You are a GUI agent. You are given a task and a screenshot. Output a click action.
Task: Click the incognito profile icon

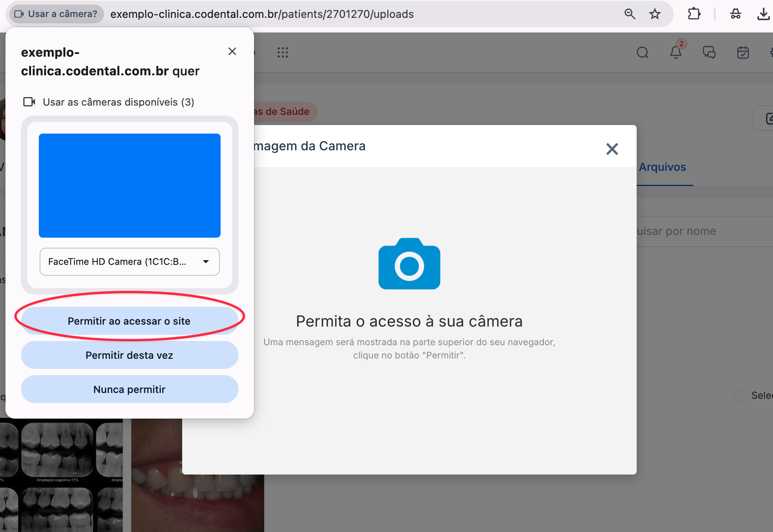coord(735,14)
